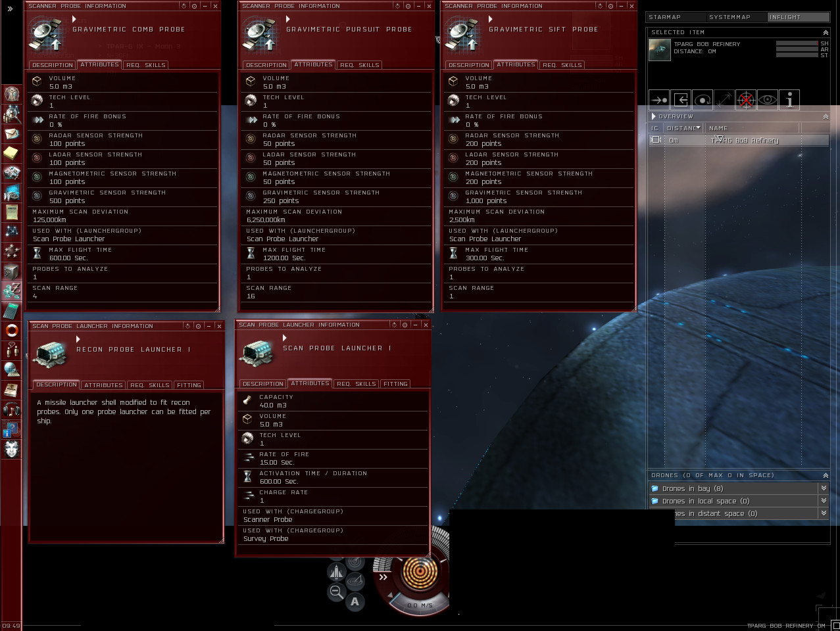840x631 pixels.
Task: Open the Scan Probe Launcher I title triangle menu
Action: [x=285, y=339]
